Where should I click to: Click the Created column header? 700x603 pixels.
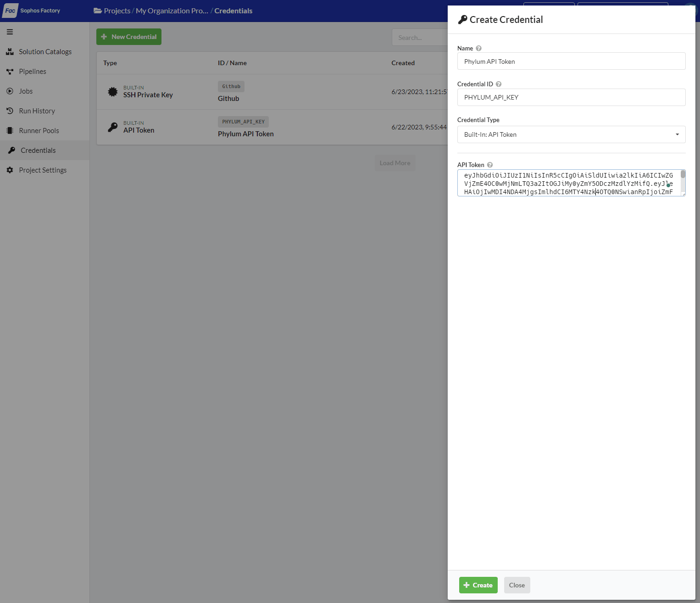pos(403,63)
